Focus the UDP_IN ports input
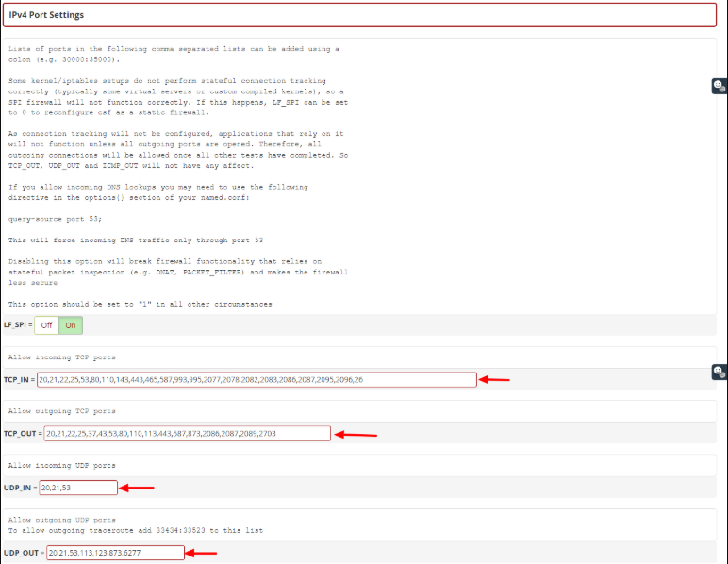Image resolution: width=728 pixels, height=564 pixels. [x=78, y=488]
